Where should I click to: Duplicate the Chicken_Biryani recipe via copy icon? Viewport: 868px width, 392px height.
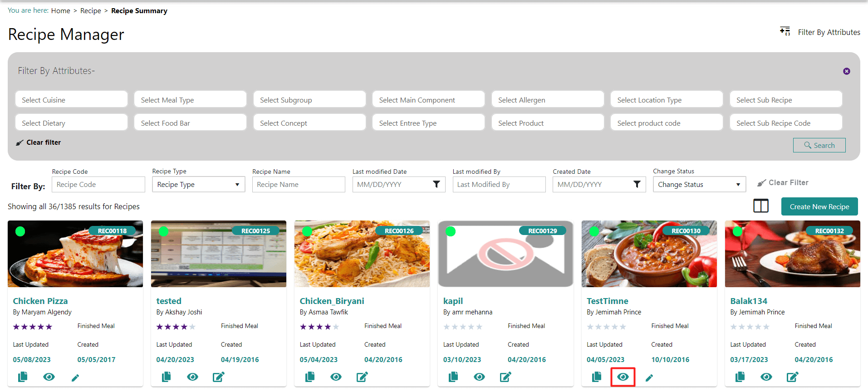[310, 377]
